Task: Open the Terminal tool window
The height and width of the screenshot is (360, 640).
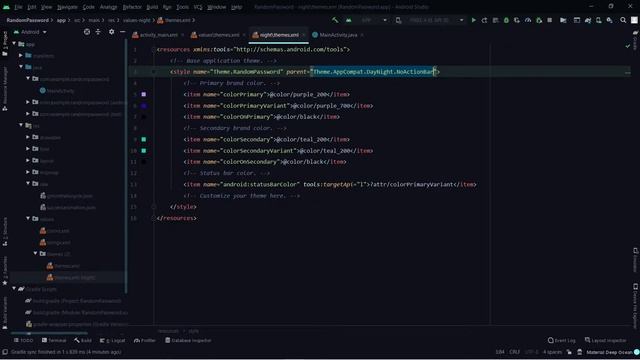Action: 54,340
